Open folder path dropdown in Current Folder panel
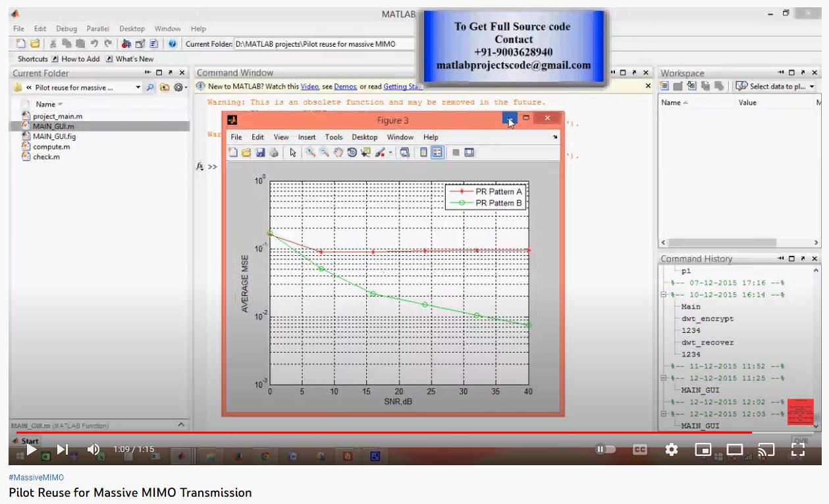Image resolution: width=829 pixels, height=504 pixels. tap(138, 88)
